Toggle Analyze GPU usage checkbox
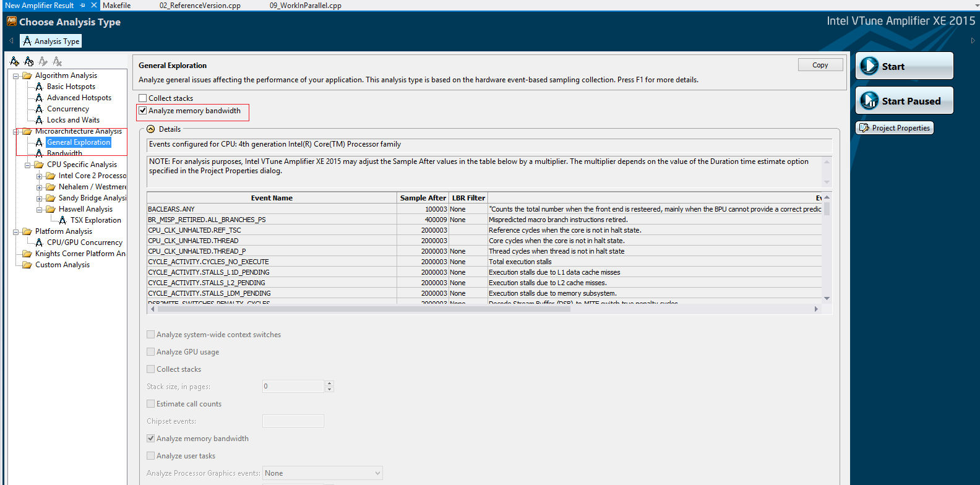980x485 pixels. pos(151,352)
